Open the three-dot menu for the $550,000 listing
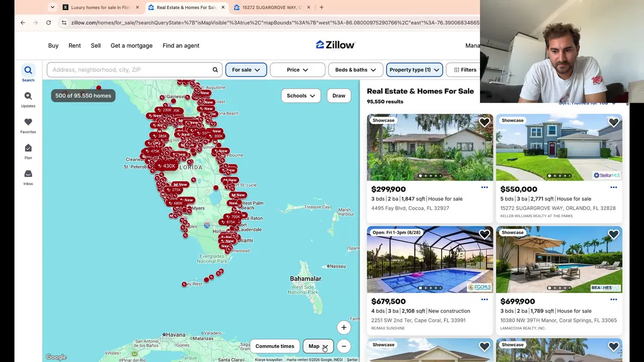The image size is (644, 362). [x=614, y=188]
